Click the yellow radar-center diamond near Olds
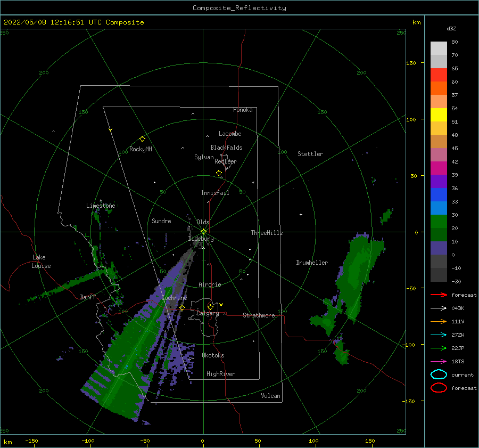 pyautogui.click(x=203, y=232)
